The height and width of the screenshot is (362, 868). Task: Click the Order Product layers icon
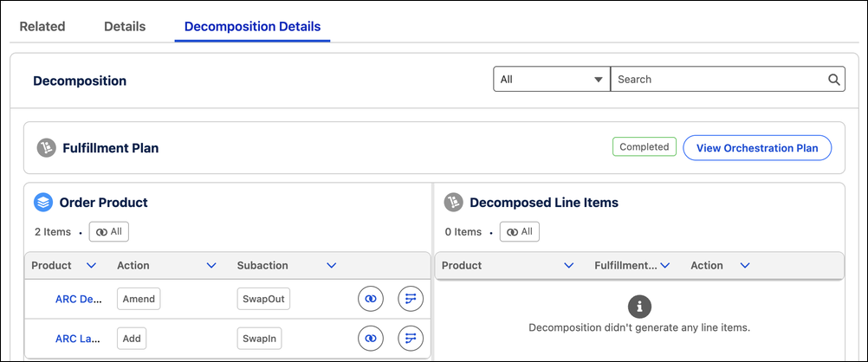coord(42,203)
